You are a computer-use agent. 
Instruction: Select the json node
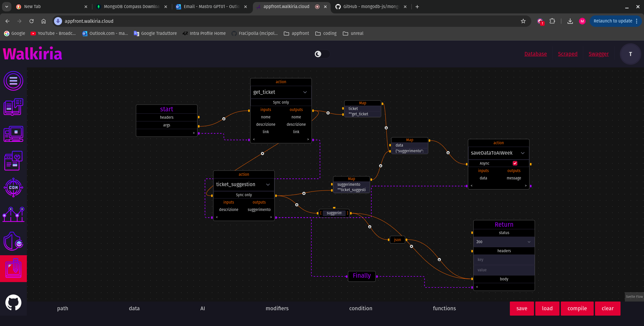397,240
